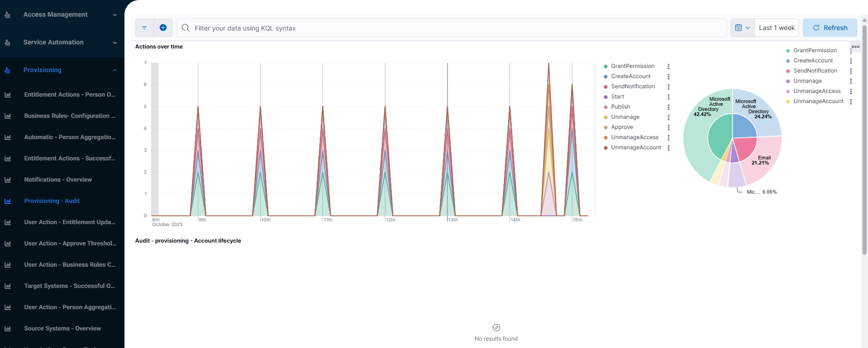The width and height of the screenshot is (868, 348).
Task: Expand the Service Automation section
Action: (115, 43)
